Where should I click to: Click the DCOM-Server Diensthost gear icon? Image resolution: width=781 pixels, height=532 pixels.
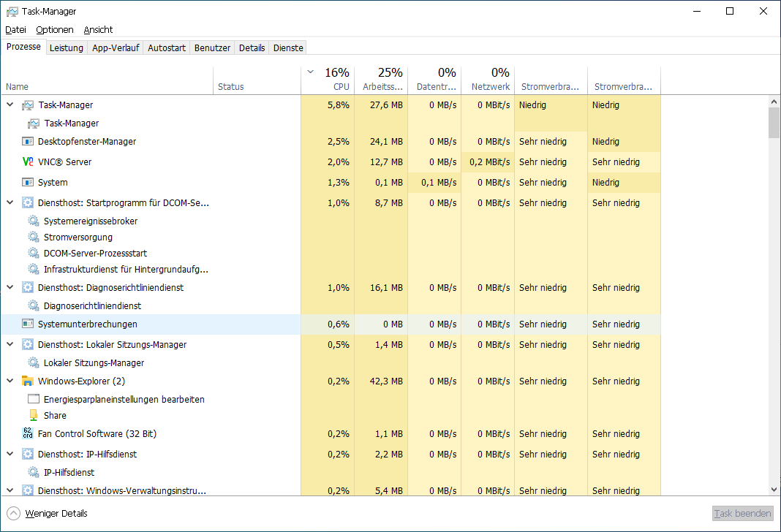(x=27, y=202)
